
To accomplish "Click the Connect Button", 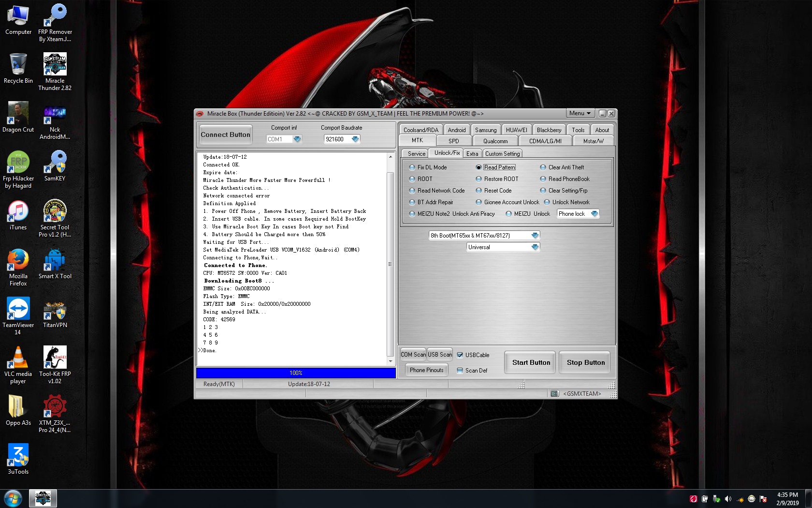I will 225,135.
